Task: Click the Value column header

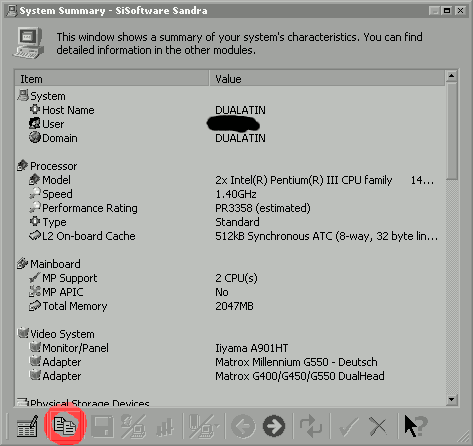Action: pyautogui.click(x=327, y=79)
